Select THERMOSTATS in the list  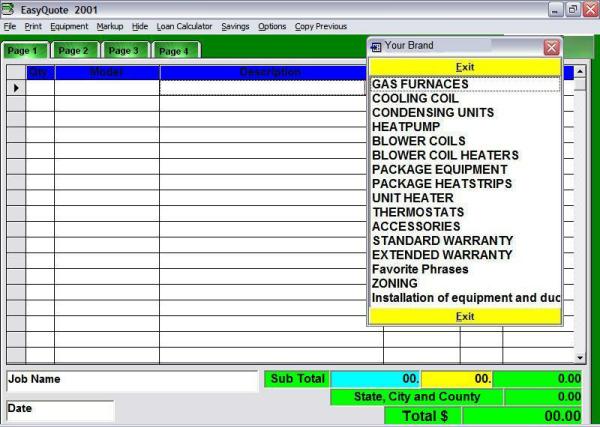point(465,212)
